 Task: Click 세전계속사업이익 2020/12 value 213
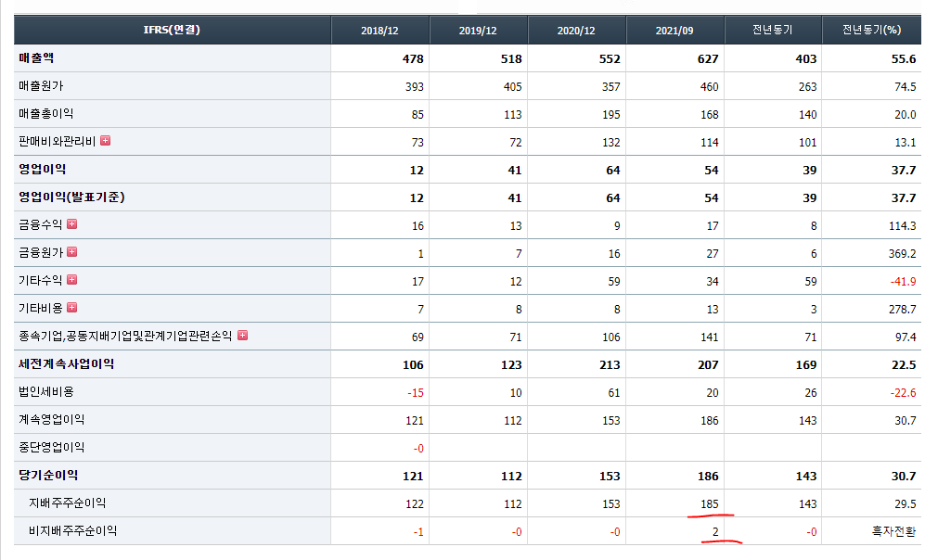pyautogui.click(x=610, y=365)
